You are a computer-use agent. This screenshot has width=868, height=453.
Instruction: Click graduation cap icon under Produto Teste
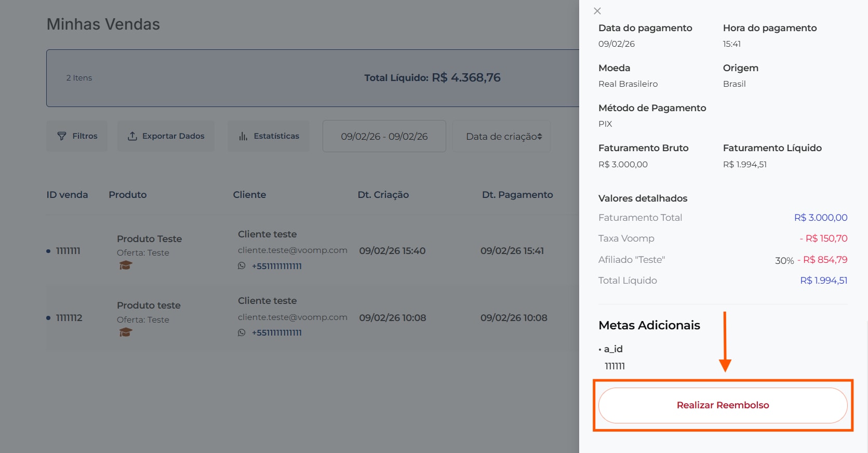point(125,265)
